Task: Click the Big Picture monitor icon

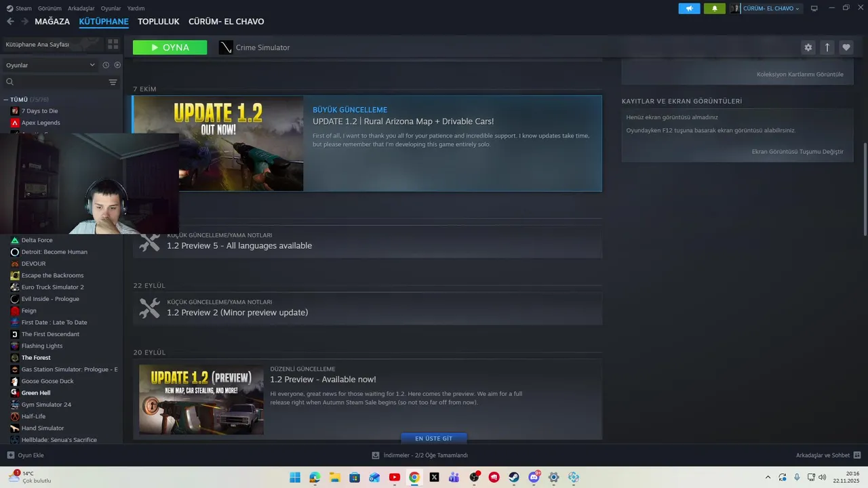Action: click(814, 8)
